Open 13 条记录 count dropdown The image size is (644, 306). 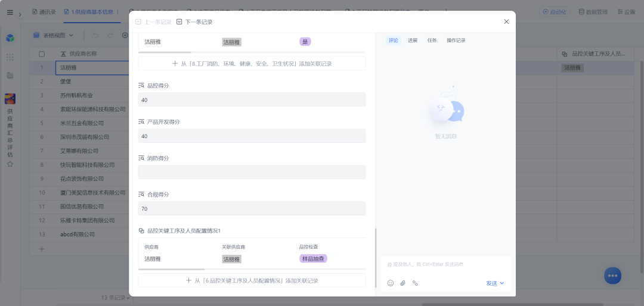(116, 298)
